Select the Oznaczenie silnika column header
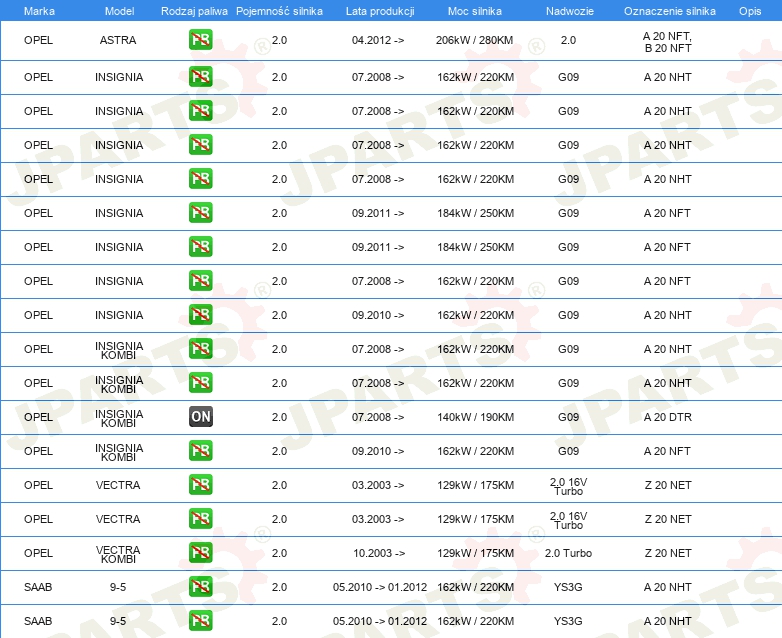 [670, 11]
